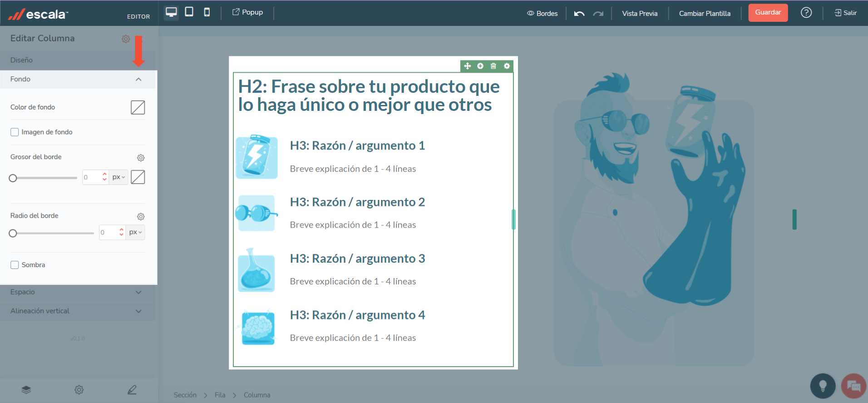Select heading Razón / argumento 4
The height and width of the screenshot is (403, 868).
[x=357, y=315]
